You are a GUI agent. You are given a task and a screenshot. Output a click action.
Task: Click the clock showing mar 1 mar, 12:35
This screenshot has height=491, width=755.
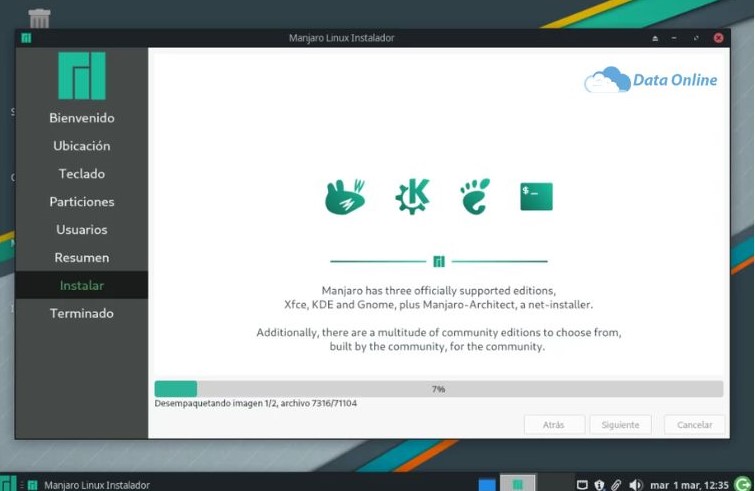coord(689,485)
